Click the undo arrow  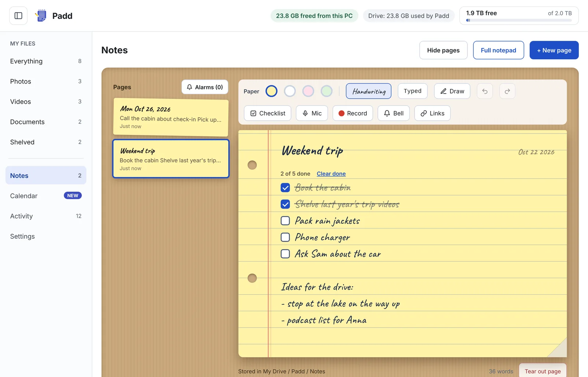pos(485,91)
